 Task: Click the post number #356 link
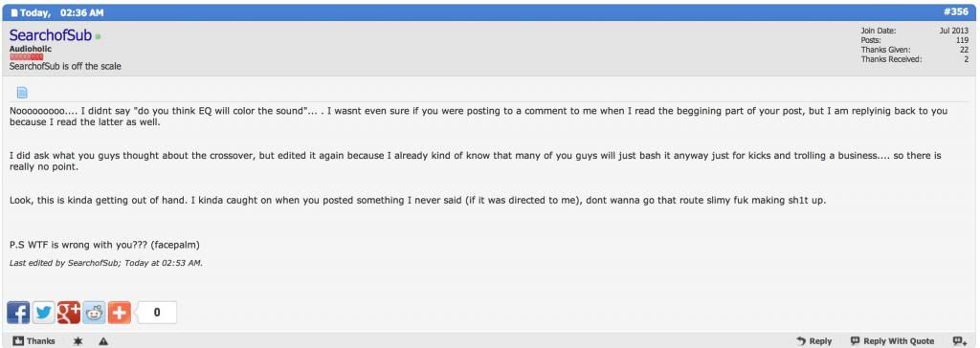pos(957,11)
